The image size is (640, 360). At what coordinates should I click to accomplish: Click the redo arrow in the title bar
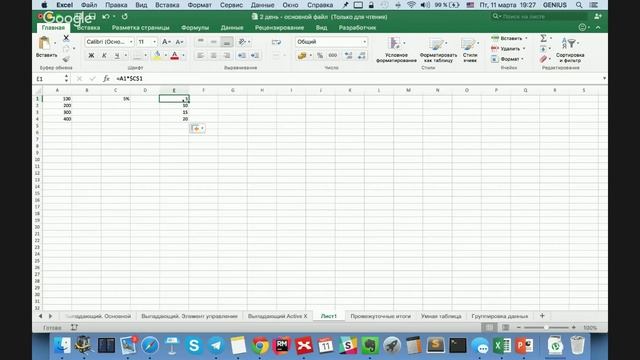124,16
